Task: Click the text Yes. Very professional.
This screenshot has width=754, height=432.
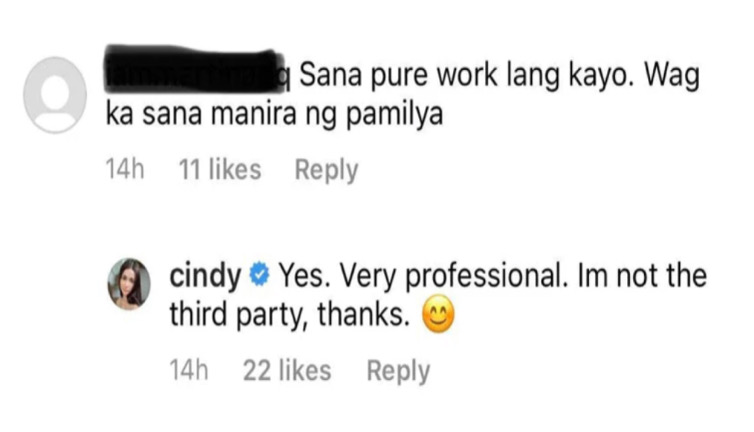Action: [x=423, y=277]
